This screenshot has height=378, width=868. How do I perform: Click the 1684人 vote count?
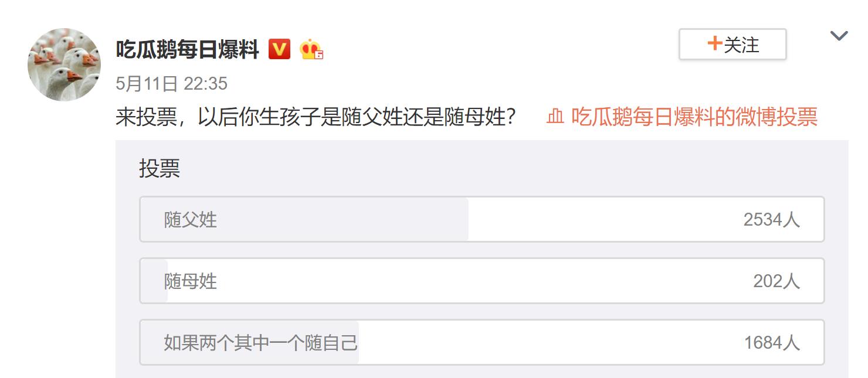pos(772,342)
